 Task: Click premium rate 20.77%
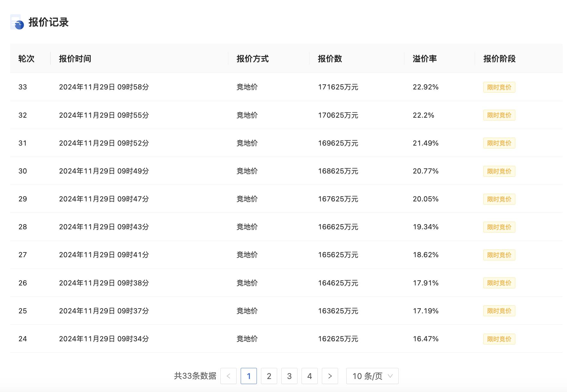pyautogui.click(x=426, y=171)
